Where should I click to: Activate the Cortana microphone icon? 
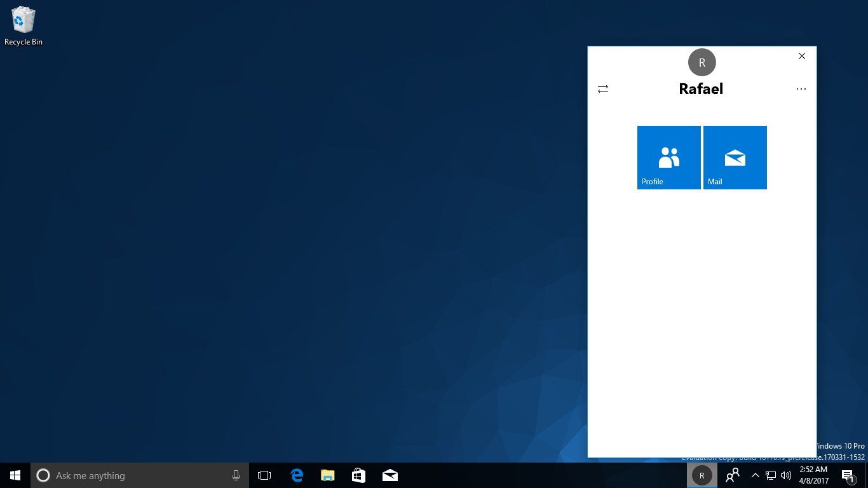pyautogui.click(x=236, y=475)
